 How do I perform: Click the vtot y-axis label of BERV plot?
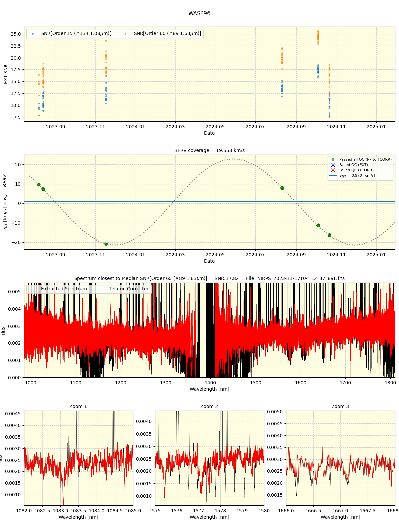[x=5, y=202]
